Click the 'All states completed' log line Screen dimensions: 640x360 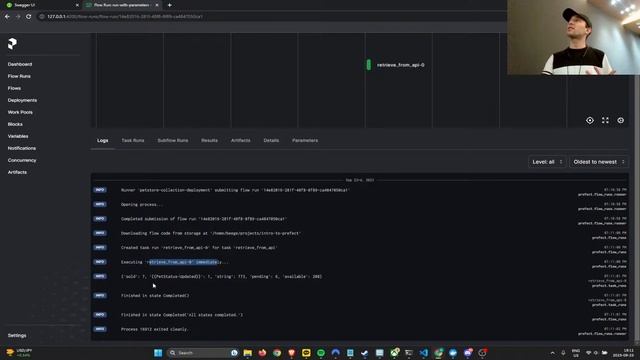182,315
